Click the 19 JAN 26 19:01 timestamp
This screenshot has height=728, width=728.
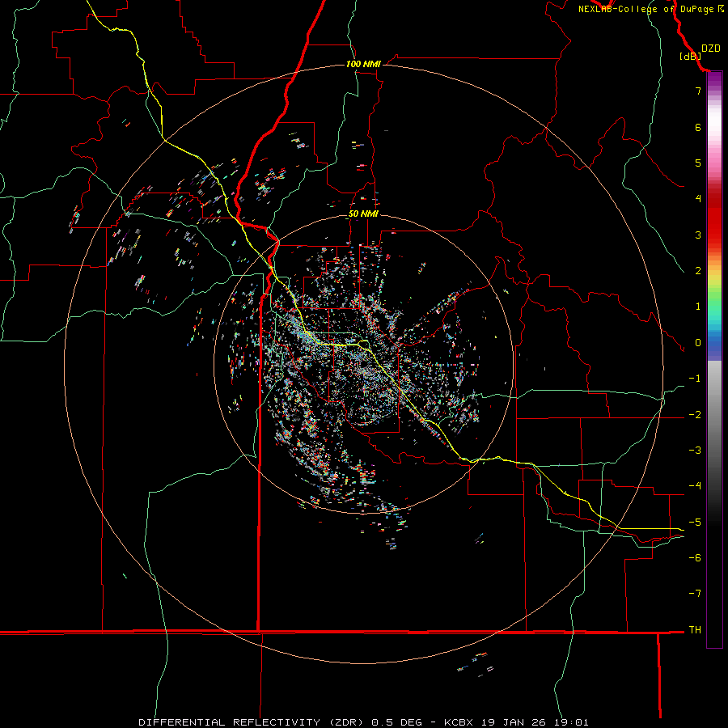click(534, 722)
